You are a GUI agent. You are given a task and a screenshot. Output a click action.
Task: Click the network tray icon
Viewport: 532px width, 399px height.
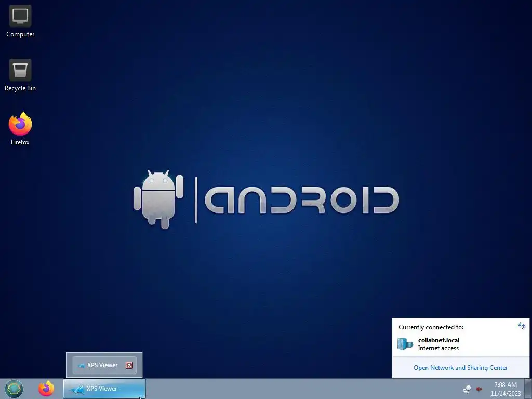[x=467, y=389]
